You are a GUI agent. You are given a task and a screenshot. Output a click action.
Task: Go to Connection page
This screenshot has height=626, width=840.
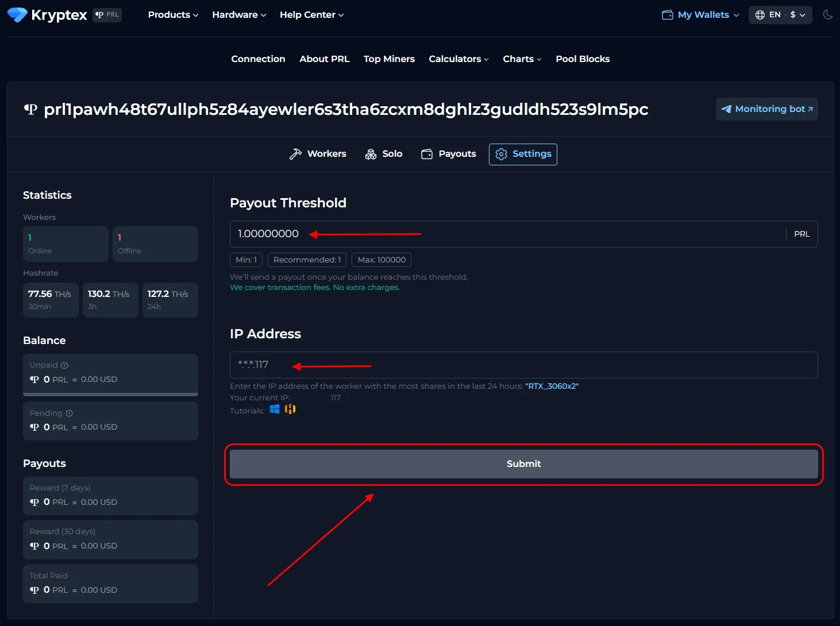258,59
